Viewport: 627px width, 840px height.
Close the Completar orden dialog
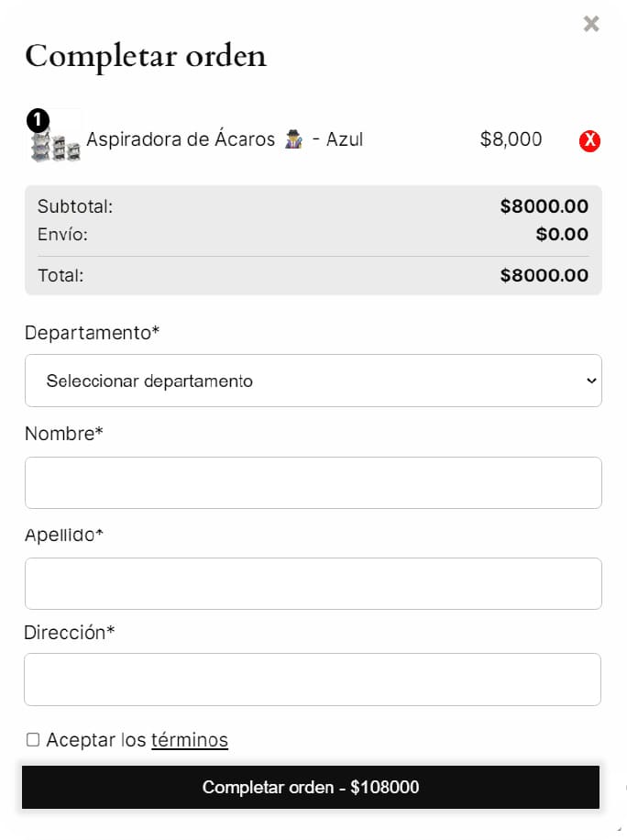[x=591, y=24]
